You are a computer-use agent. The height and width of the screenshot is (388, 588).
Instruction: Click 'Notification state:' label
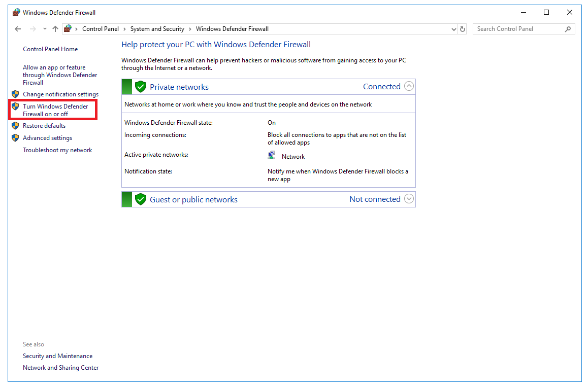pos(148,171)
